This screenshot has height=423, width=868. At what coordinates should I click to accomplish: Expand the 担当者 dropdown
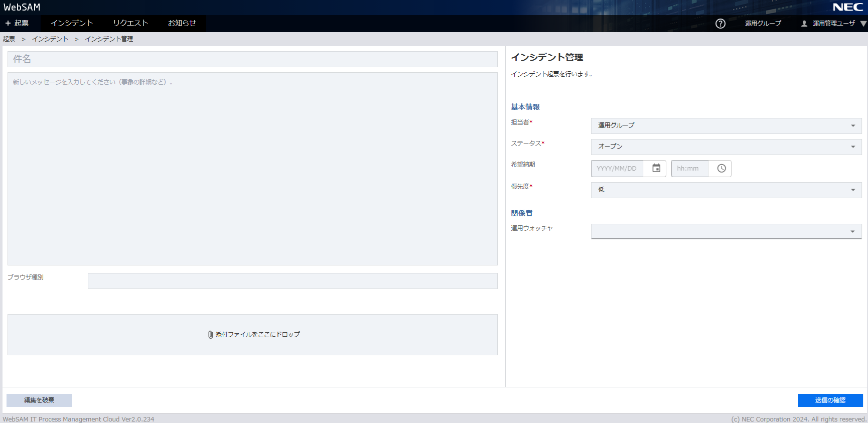(x=726, y=125)
